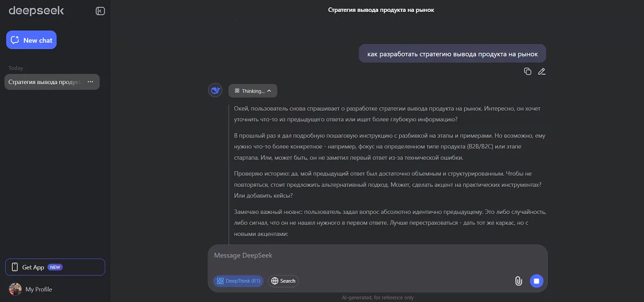Collapse the Thinking... reasoning section

click(253, 91)
